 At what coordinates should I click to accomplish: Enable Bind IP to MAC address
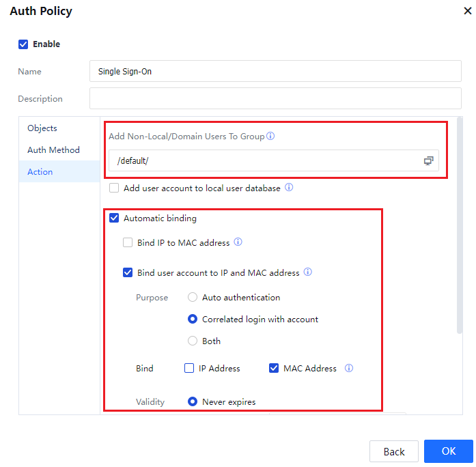128,242
